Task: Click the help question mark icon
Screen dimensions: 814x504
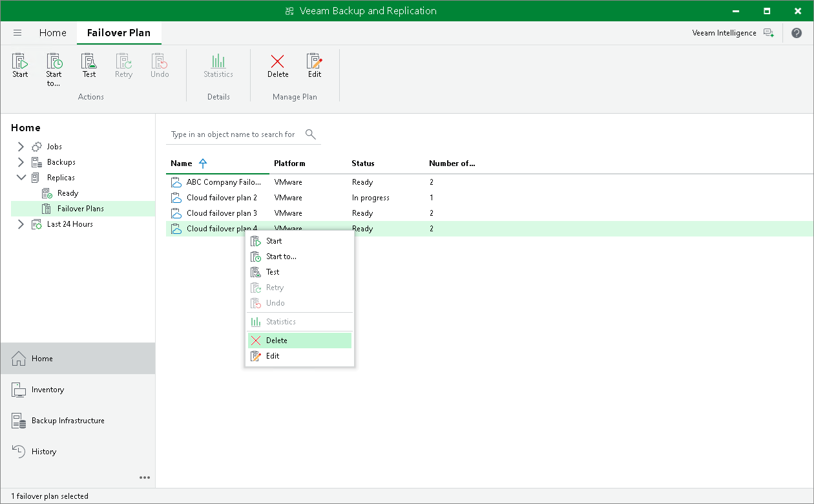Action: 797,33
